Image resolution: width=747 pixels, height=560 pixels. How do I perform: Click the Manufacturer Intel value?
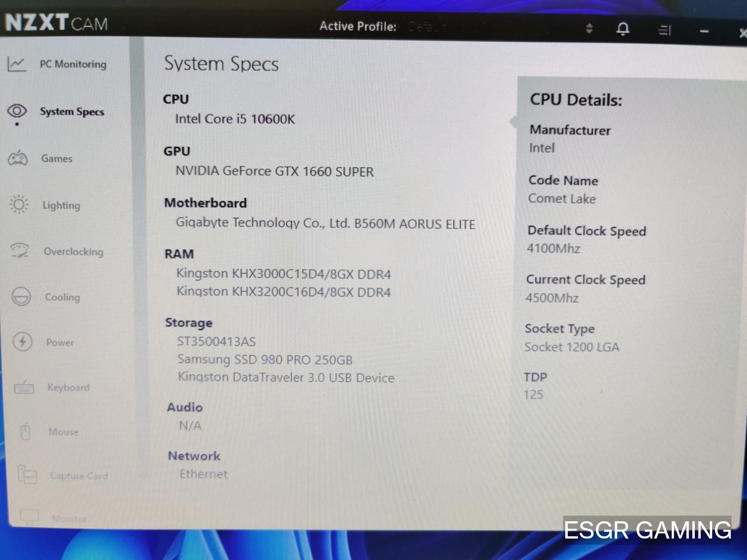pos(542,148)
